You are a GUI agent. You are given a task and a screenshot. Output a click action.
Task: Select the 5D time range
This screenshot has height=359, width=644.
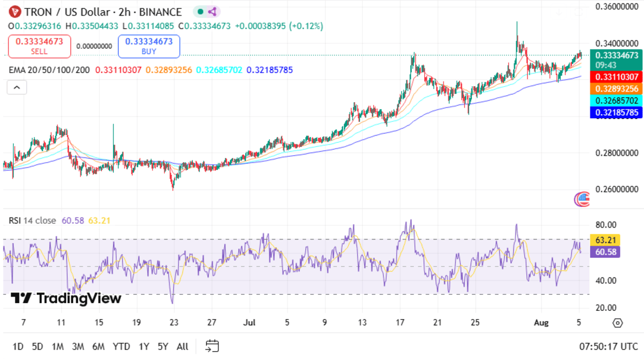[x=37, y=347]
